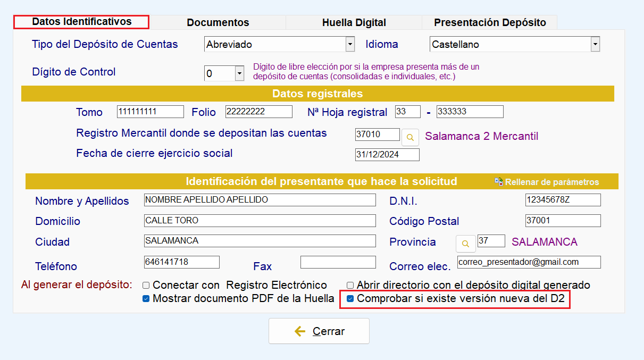644x360 pixels.
Task: Click the Nombre y Apellidos text field
Action: point(260,200)
